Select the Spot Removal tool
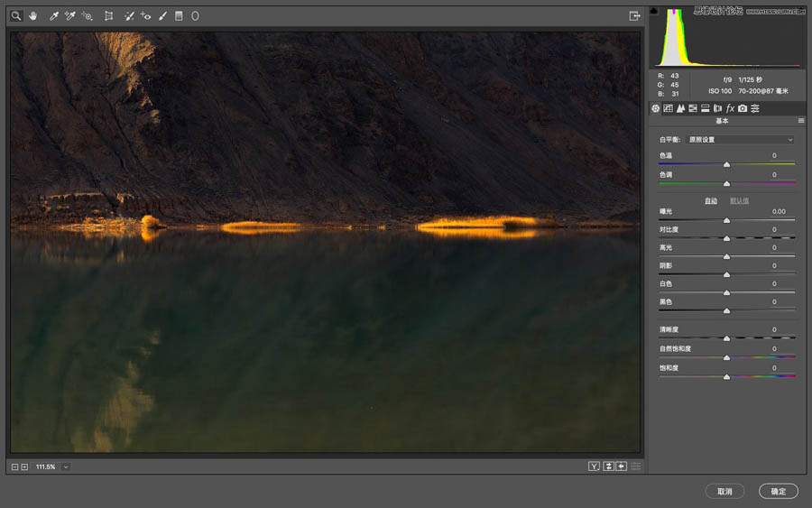Image resolution: width=812 pixels, height=508 pixels. (129, 16)
